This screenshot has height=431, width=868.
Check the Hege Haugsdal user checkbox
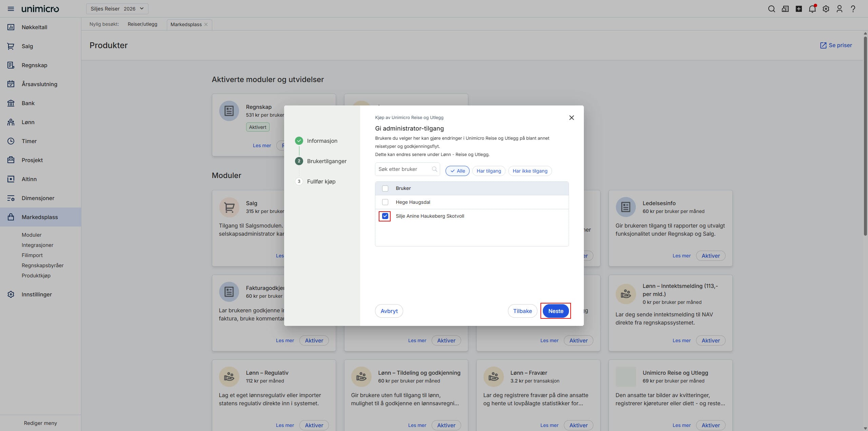coord(385,202)
